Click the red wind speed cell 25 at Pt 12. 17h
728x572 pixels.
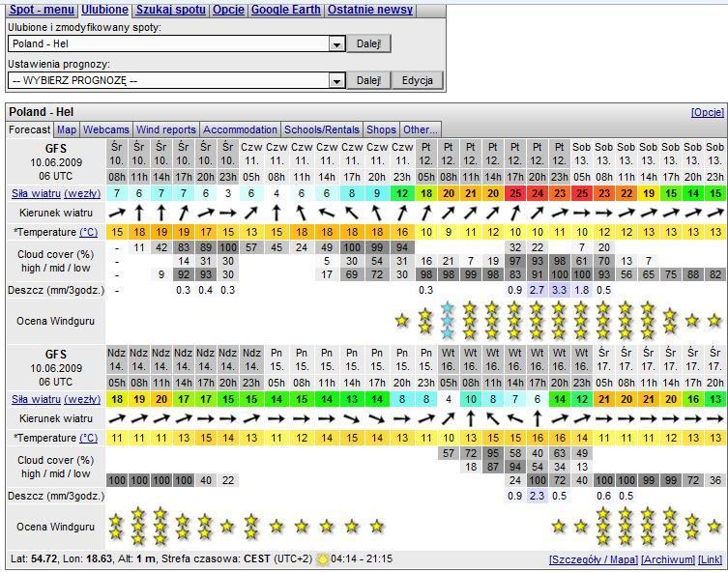click(x=515, y=193)
